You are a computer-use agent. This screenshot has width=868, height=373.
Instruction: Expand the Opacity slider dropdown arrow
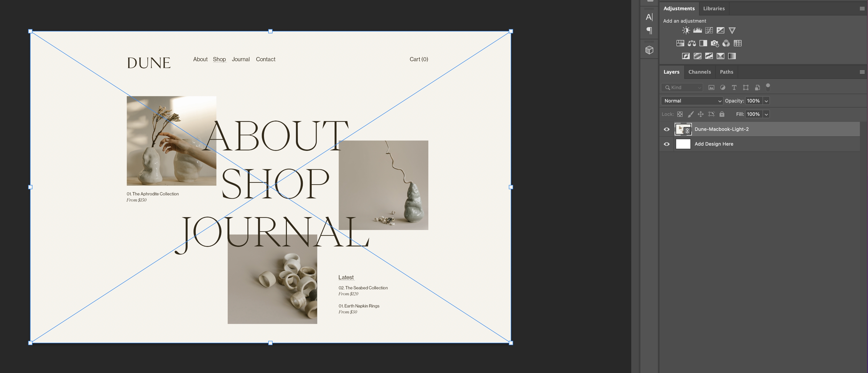coord(766,101)
